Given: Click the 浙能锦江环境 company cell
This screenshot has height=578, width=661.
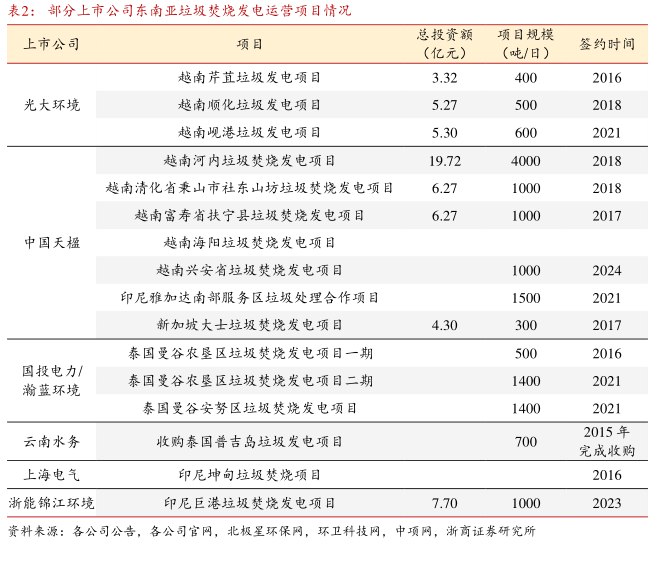Looking at the screenshot, I should [51, 503].
